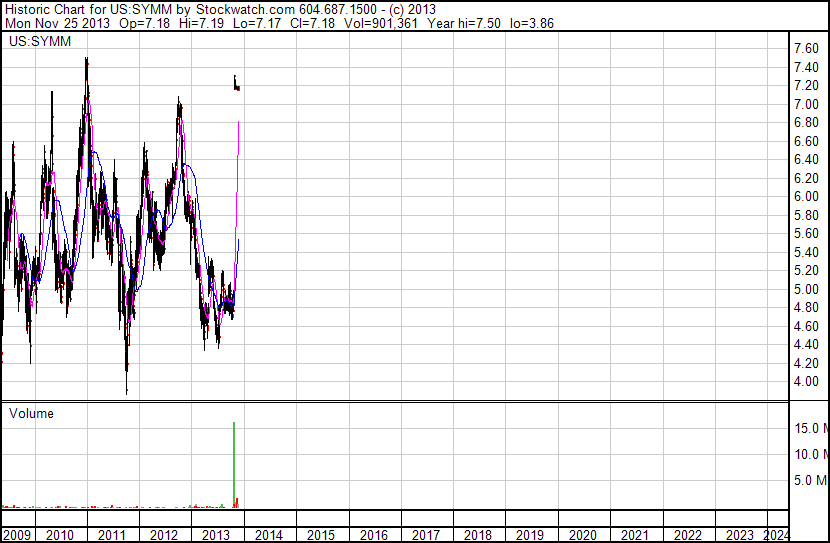830x543 pixels.
Task: Click the 5.00 price axis label
Action: (x=806, y=289)
